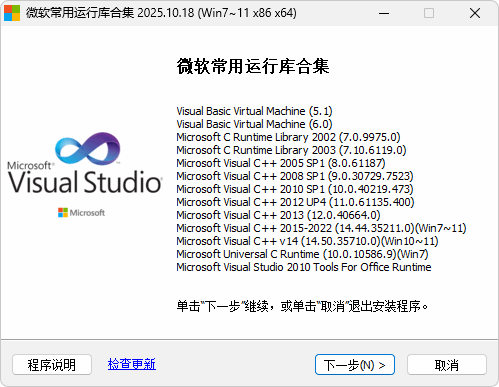The image size is (499, 387).
Task: Close the installer window
Action: (x=475, y=13)
